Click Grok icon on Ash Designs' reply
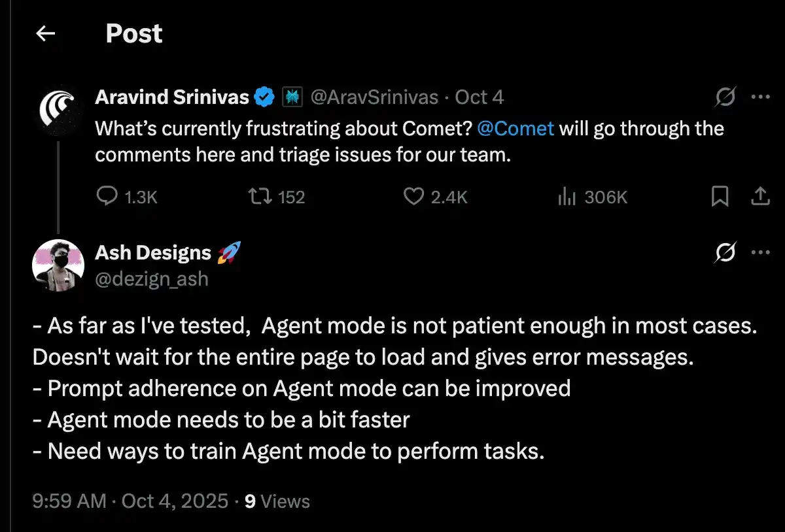Image resolution: width=785 pixels, height=532 pixels. click(725, 252)
